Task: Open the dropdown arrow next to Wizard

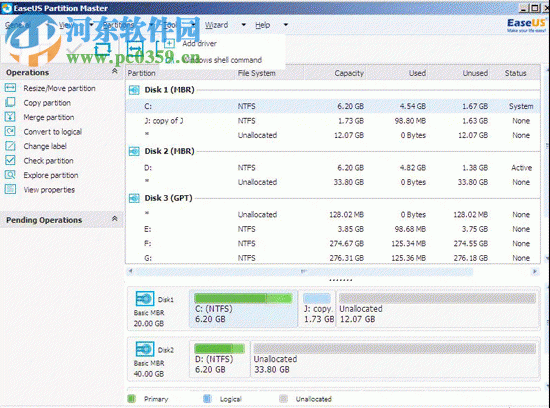Action: click(243, 25)
